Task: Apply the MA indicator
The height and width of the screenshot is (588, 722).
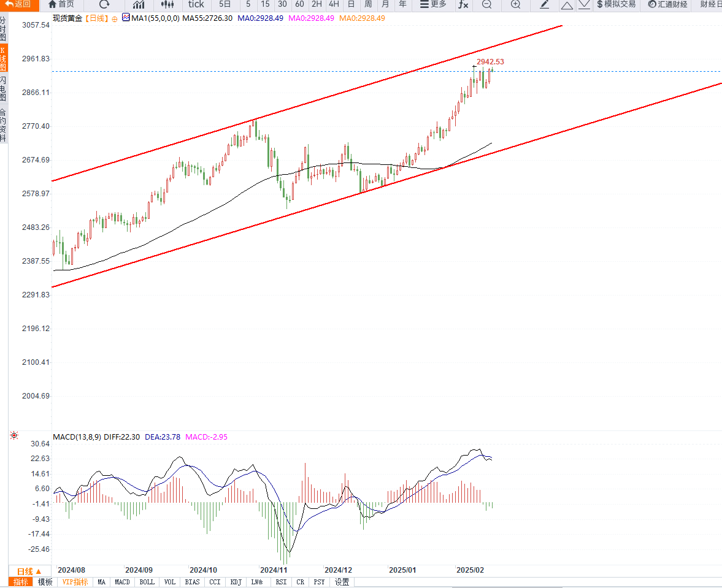Action: tap(102, 582)
